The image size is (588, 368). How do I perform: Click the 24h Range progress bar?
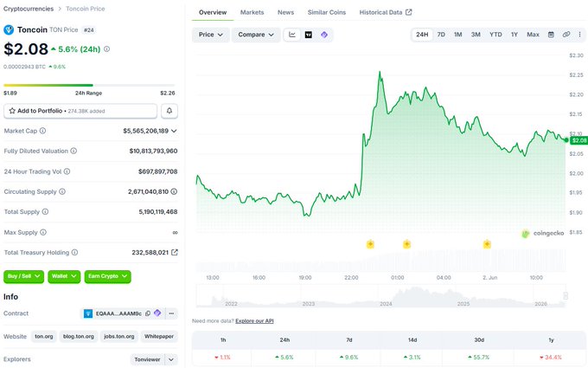(89, 85)
